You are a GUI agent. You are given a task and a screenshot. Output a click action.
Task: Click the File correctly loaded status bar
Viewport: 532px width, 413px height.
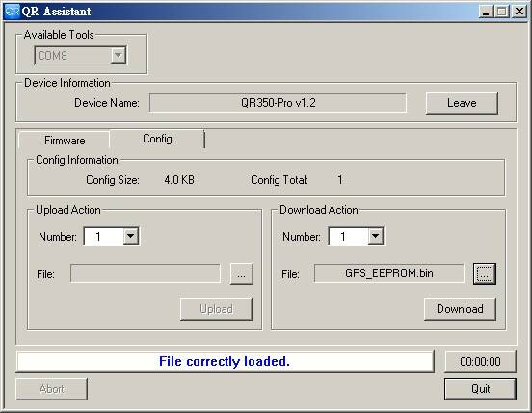pyautogui.click(x=225, y=362)
